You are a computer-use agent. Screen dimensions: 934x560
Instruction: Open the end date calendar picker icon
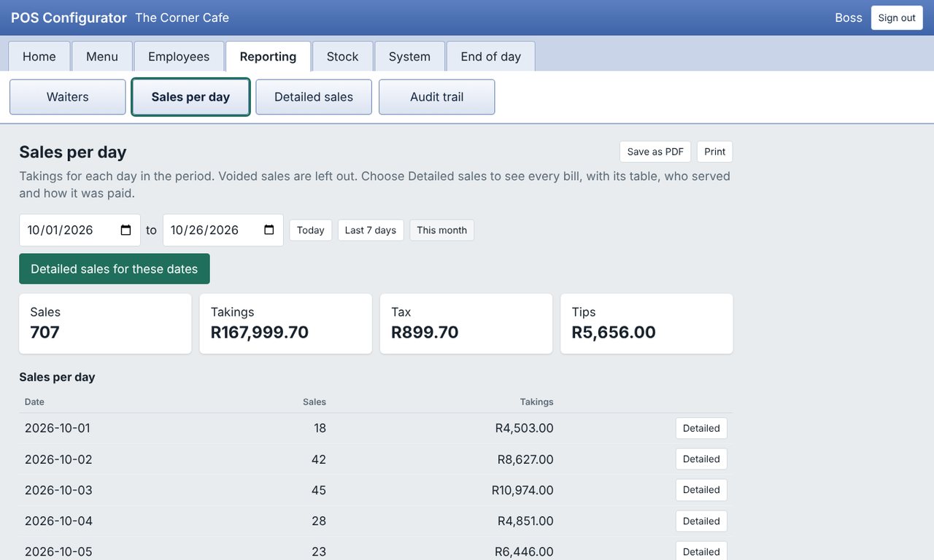coord(269,230)
